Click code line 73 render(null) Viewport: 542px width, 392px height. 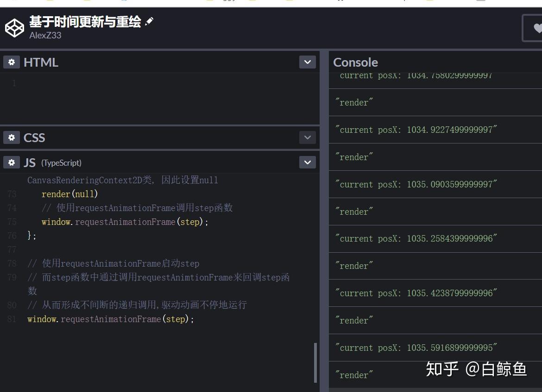[69, 194]
